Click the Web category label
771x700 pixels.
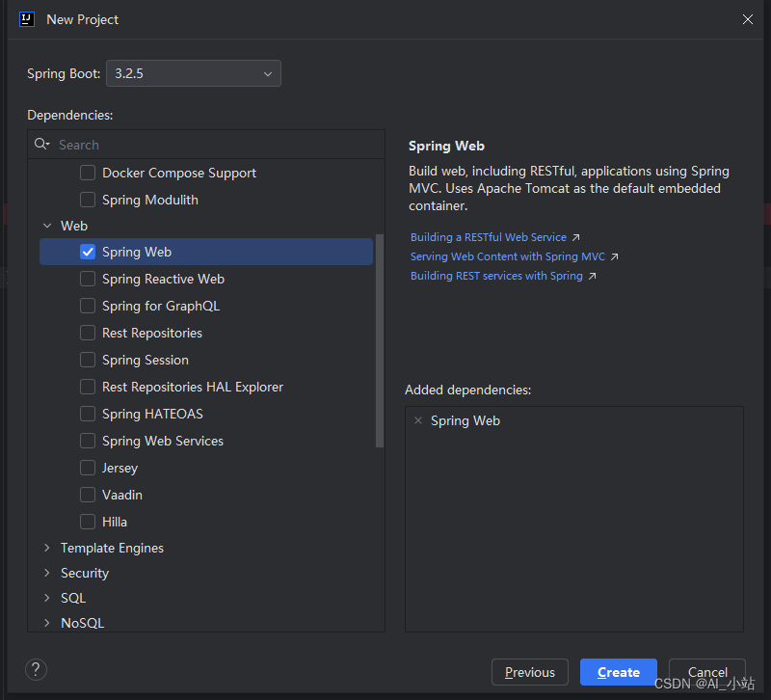74,226
